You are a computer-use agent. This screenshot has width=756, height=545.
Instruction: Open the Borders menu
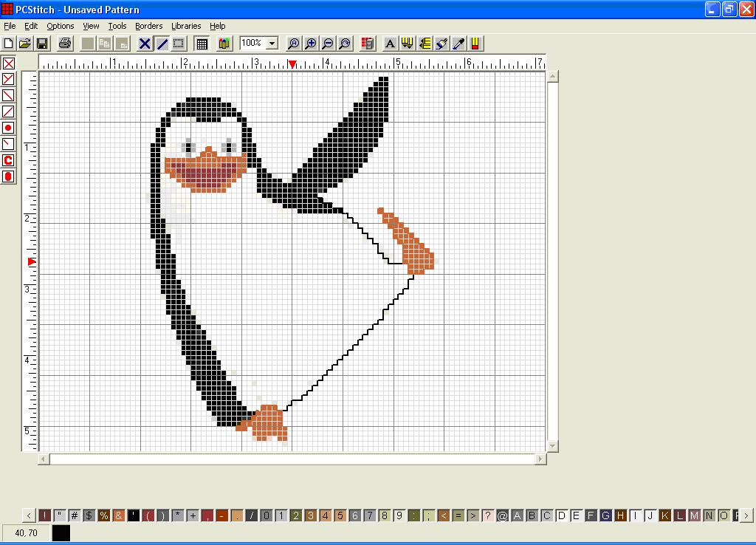pos(148,26)
